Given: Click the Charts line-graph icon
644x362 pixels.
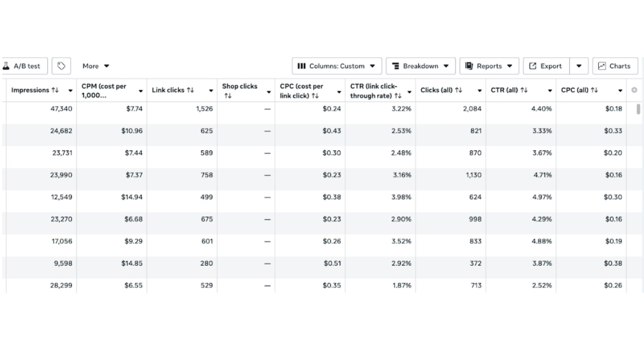Looking at the screenshot, I should pos(602,66).
